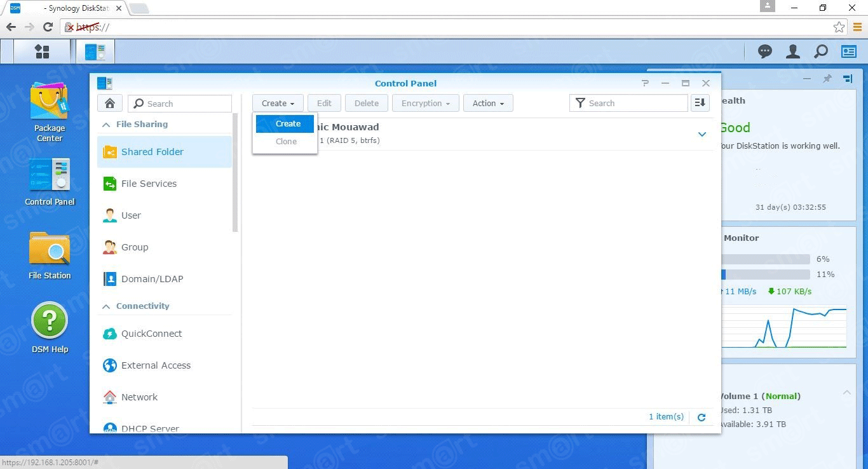Click the widgets panel dock icon
Image resolution: width=868 pixels, height=469 pixels.
(848, 79)
